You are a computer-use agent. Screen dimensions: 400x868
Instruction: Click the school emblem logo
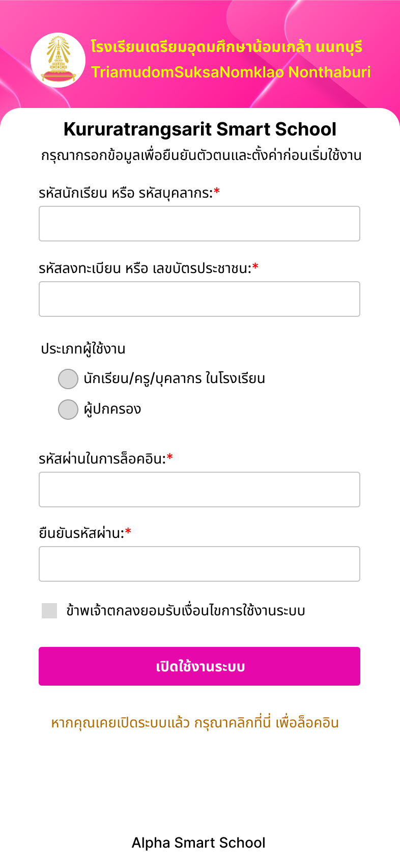pyautogui.click(x=58, y=60)
